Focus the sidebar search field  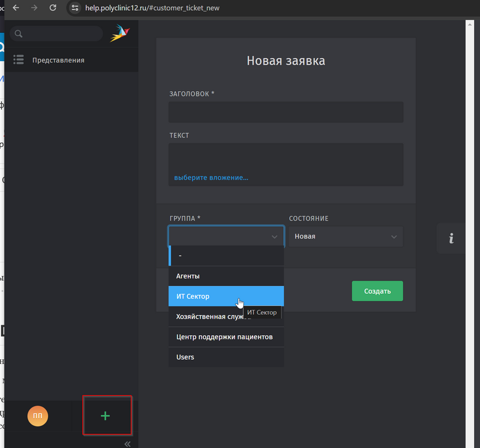pos(56,34)
